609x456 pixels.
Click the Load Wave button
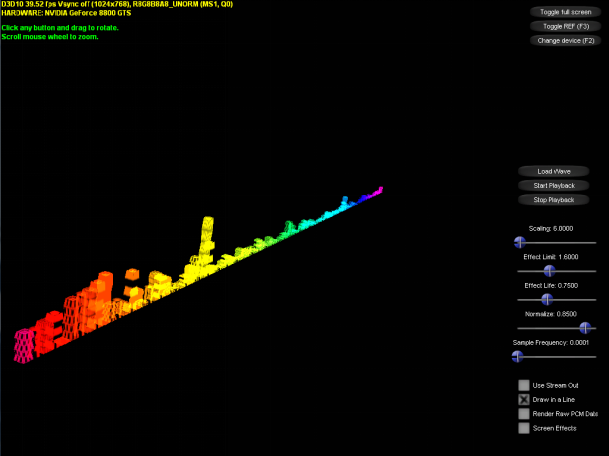pyautogui.click(x=553, y=171)
